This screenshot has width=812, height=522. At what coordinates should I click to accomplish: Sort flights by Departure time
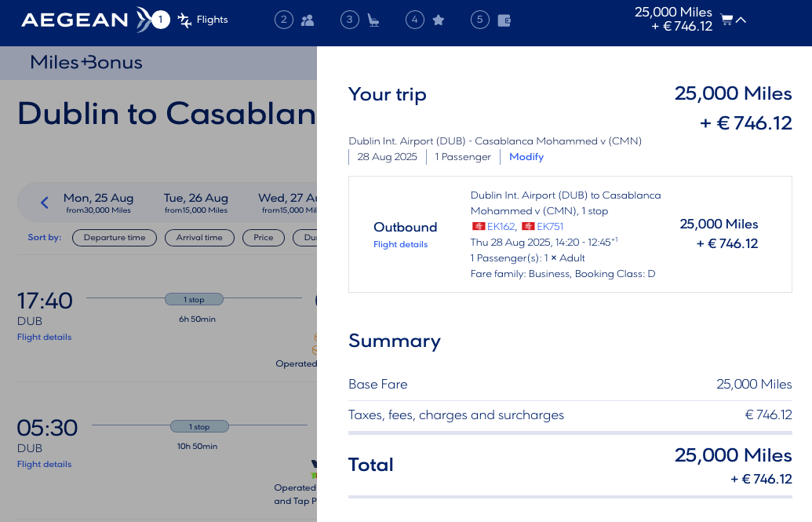pos(115,237)
